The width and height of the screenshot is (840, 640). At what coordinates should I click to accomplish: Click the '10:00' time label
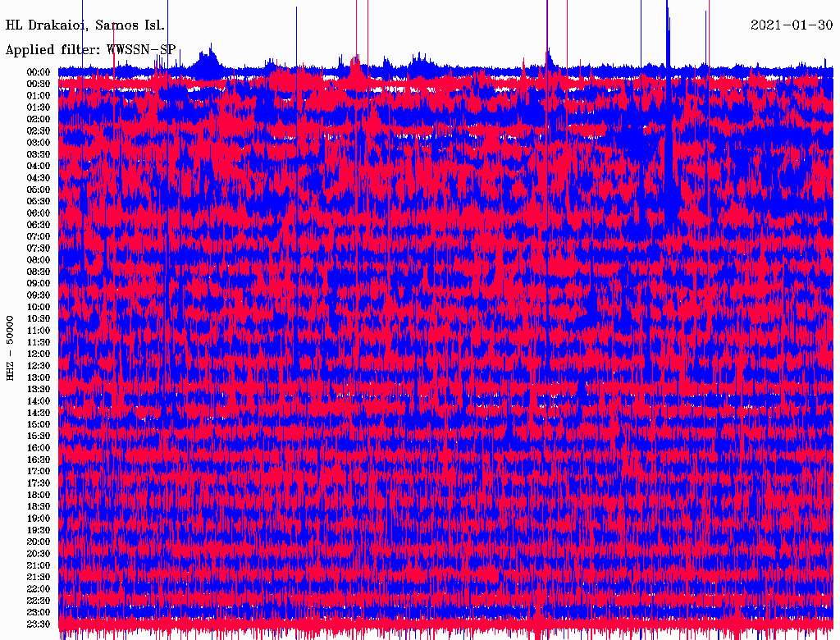[x=39, y=307]
